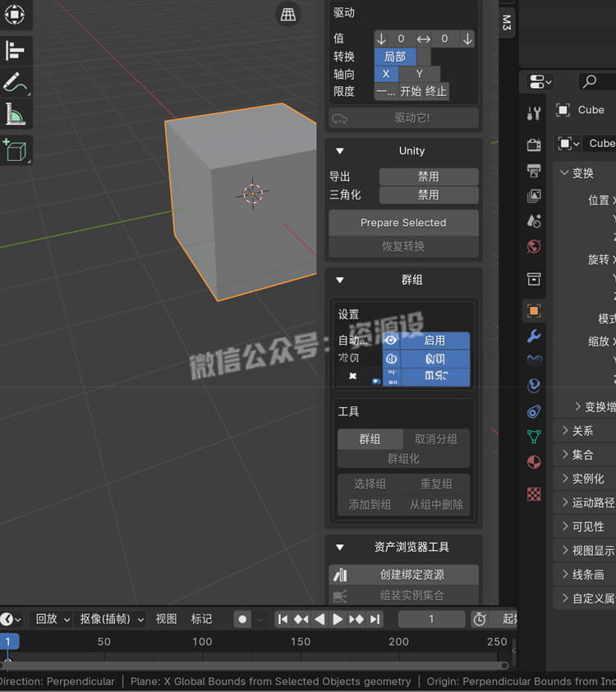Open the green Object Data tab

point(534,437)
